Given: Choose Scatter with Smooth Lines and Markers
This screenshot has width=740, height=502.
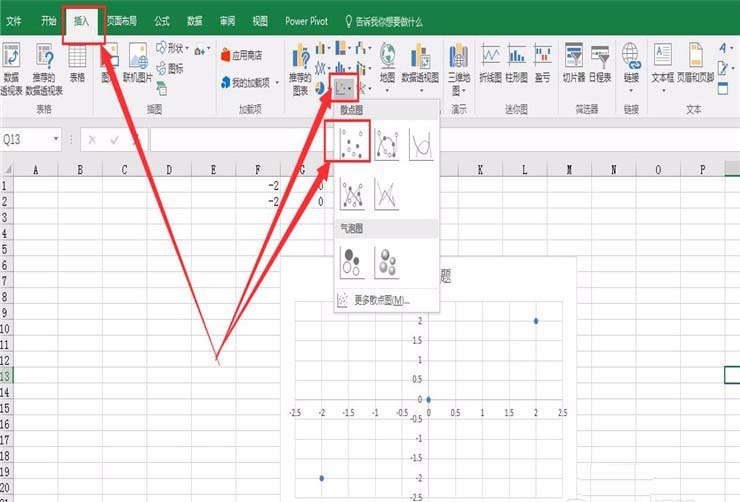Looking at the screenshot, I should click(x=387, y=144).
